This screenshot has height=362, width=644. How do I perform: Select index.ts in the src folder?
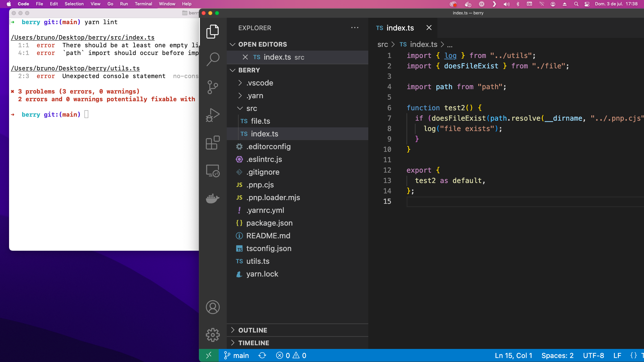[298, 134]
